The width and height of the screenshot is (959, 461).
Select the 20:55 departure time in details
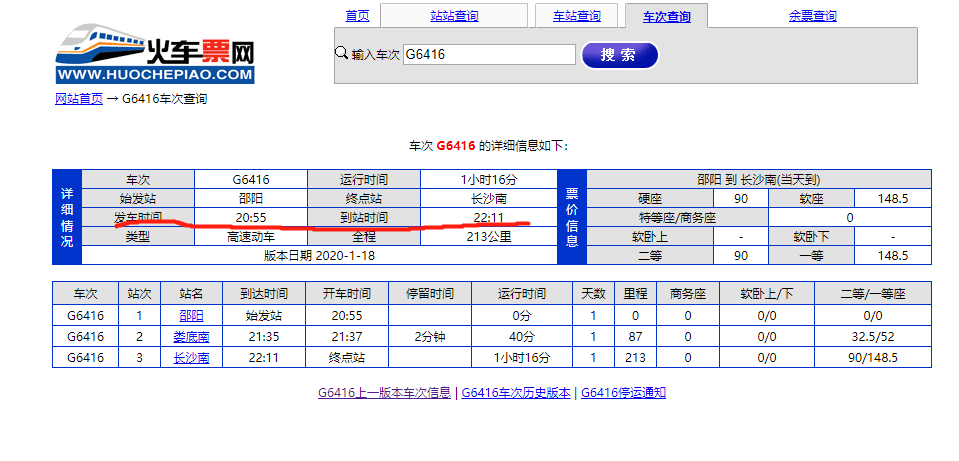pos(251,217)
